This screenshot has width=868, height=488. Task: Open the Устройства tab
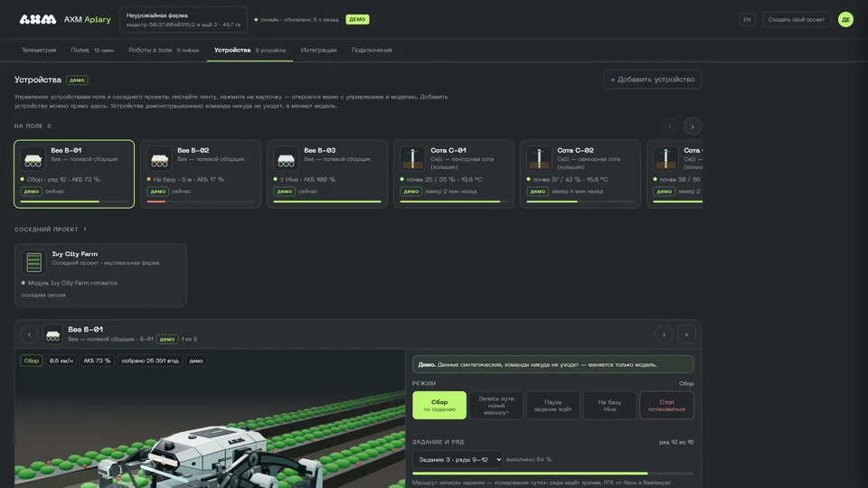coord(250,50)
